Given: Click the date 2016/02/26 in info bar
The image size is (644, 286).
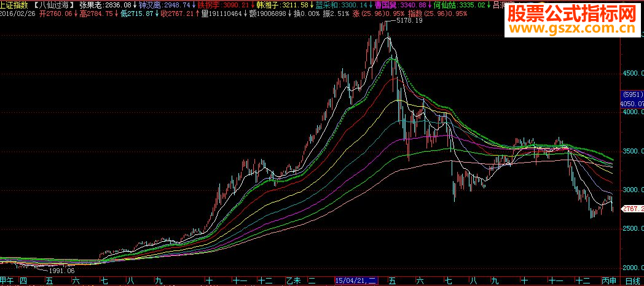Looking at the screenshot, I should point(17,14).
